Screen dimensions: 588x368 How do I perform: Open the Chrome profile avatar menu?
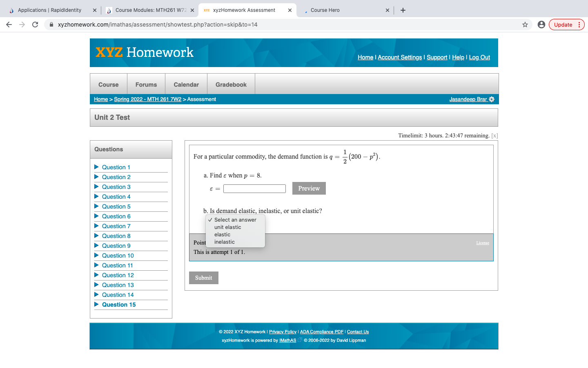tap(541, 25)
